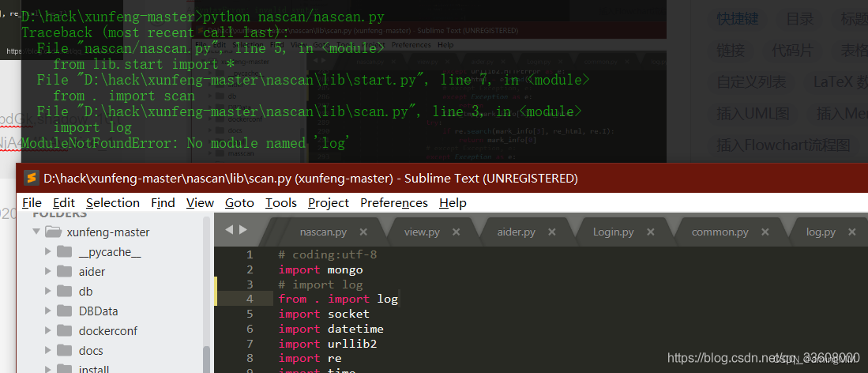Go to next tab with right arrow
This screenshot has width=868, height=373.
pyautogui.click(x=243, y=229)
